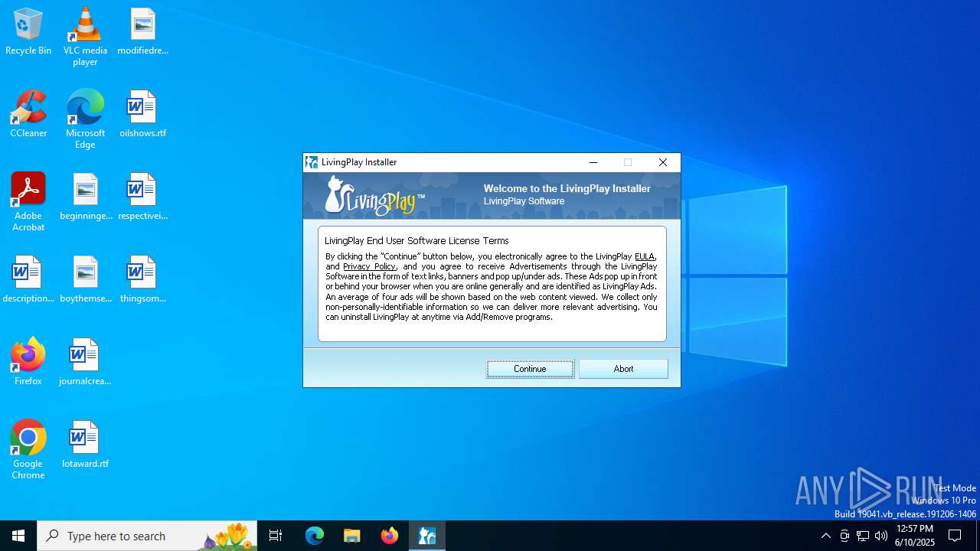This screenshot has height=551, width=980.
Task: Open the taskbar clock and date
Action: click(x=914, y=536)
